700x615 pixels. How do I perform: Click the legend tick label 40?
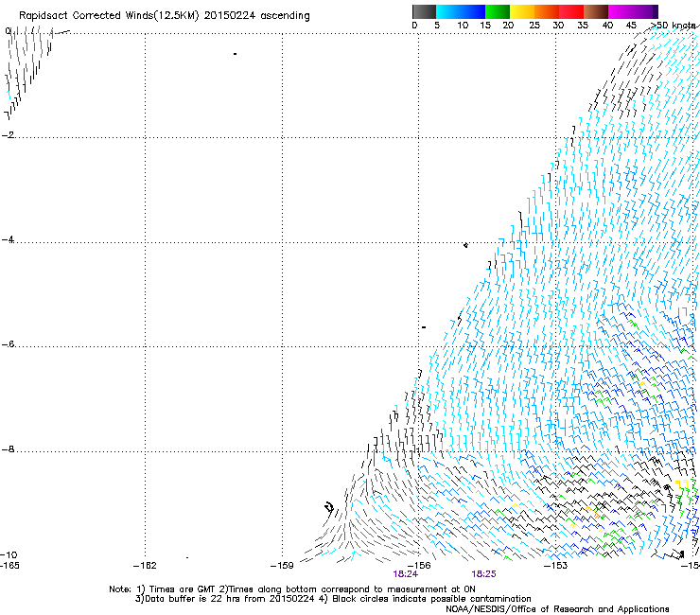point(607,26)
